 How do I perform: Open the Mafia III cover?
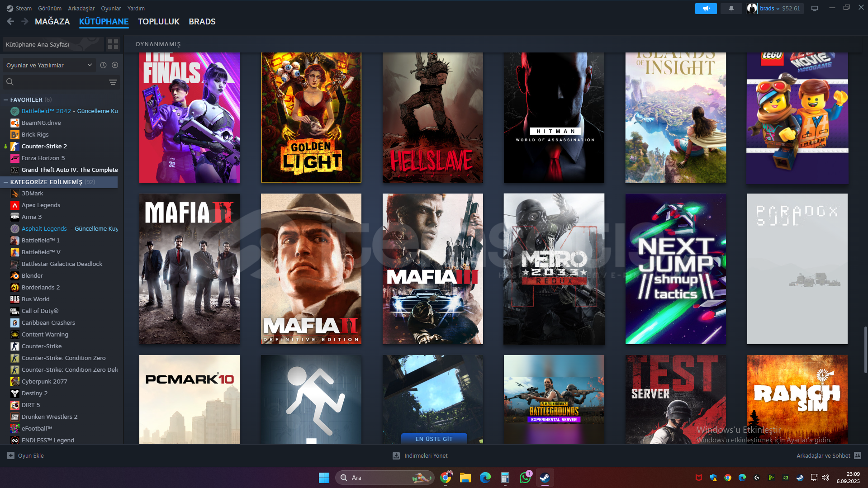click(433, 269)
